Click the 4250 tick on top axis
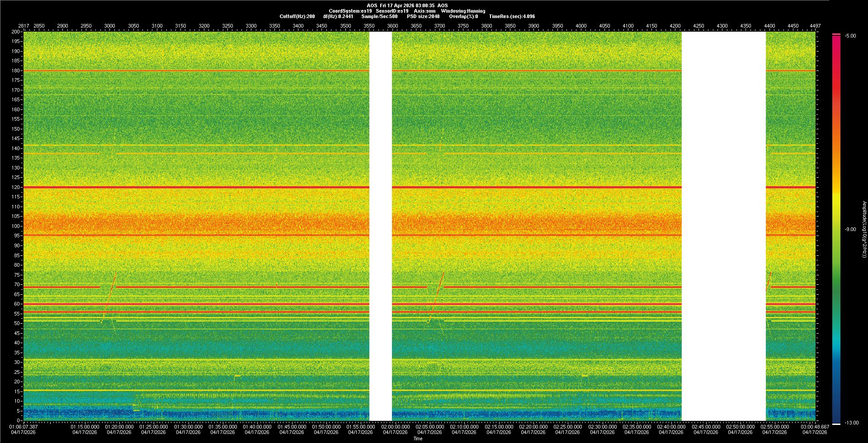The image size is (868, 443). click(698, 26)
